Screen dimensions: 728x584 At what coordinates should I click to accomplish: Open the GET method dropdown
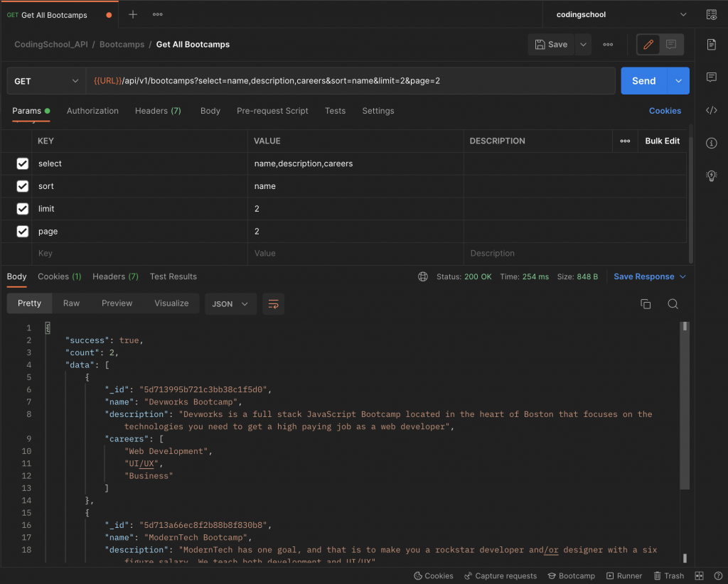(46, 81)
